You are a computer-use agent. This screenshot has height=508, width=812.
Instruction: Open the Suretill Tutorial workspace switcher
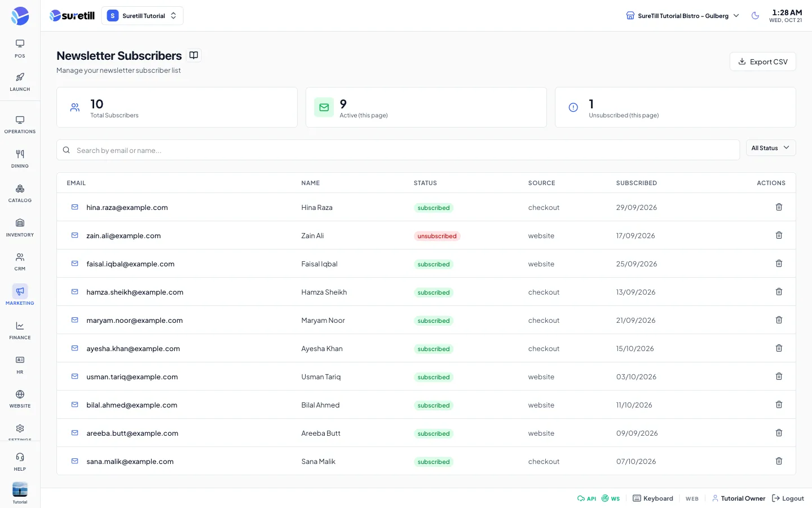[143, 16]
